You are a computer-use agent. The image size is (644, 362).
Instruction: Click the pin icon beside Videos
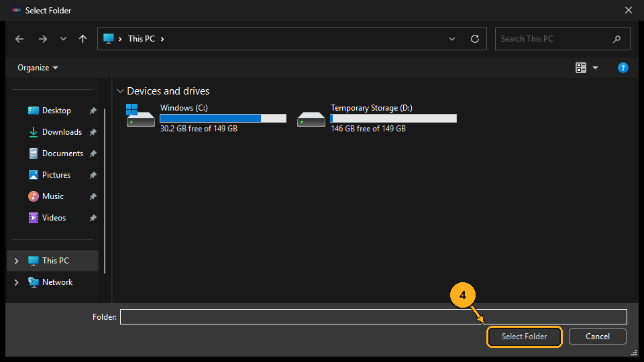(93, 218)
